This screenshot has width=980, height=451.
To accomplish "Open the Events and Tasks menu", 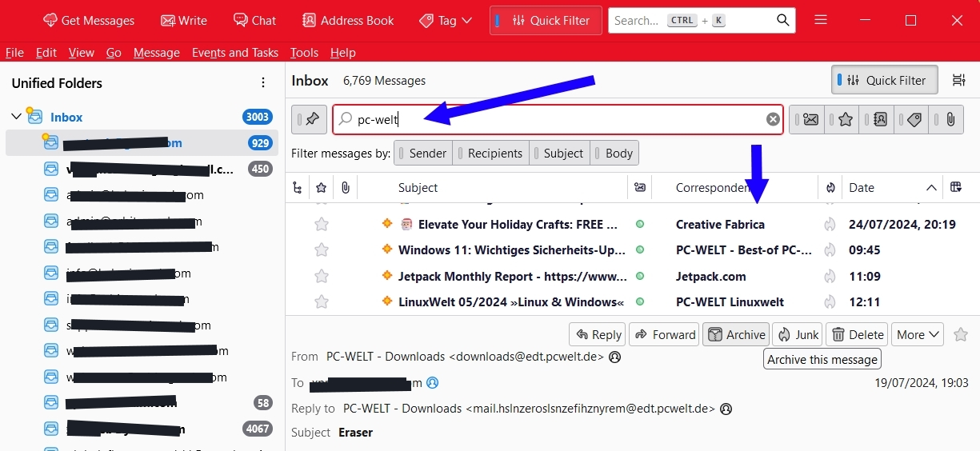I will coord(235,53).
